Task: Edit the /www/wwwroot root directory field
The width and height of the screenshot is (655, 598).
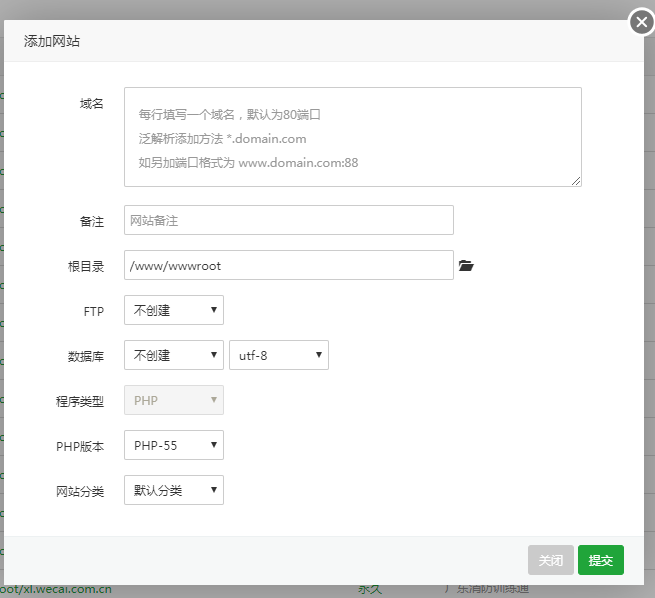Action: click(x=289, y=265)
